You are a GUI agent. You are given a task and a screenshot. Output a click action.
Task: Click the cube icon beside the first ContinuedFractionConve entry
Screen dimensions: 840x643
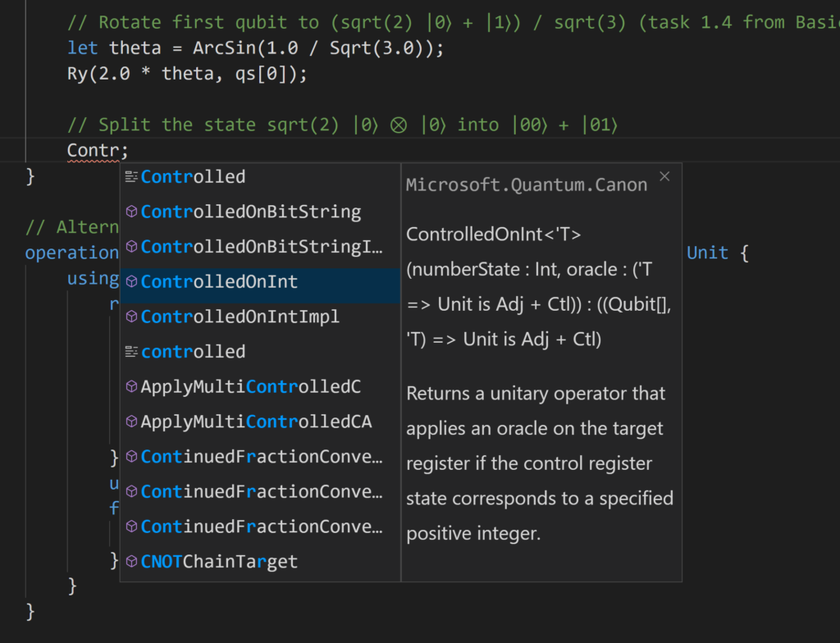click(131, 457)
